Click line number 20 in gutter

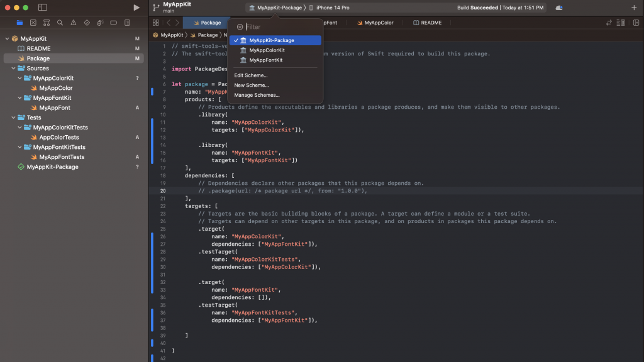click(163, 191)
